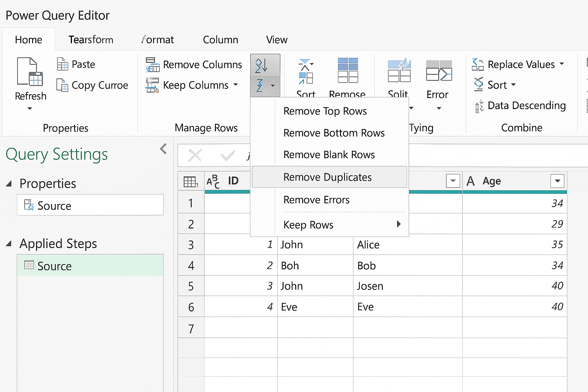This screenshot has width=588, height=392.
Task: Click the Source icon under Properties
Action: [x=29, y=205]
